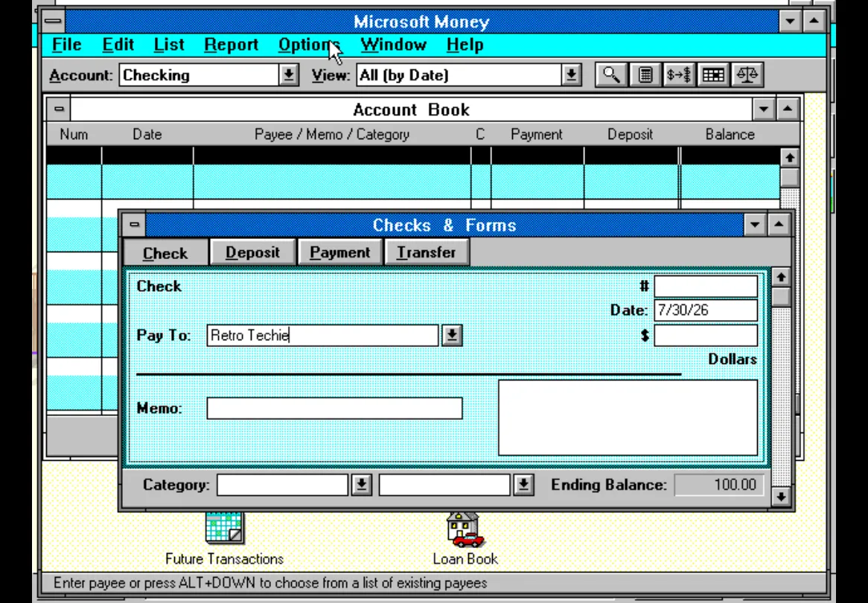Screen dimensions: 868x603
Task: Click the Payment column header in Account Book
Action: [x=537, y=135]
